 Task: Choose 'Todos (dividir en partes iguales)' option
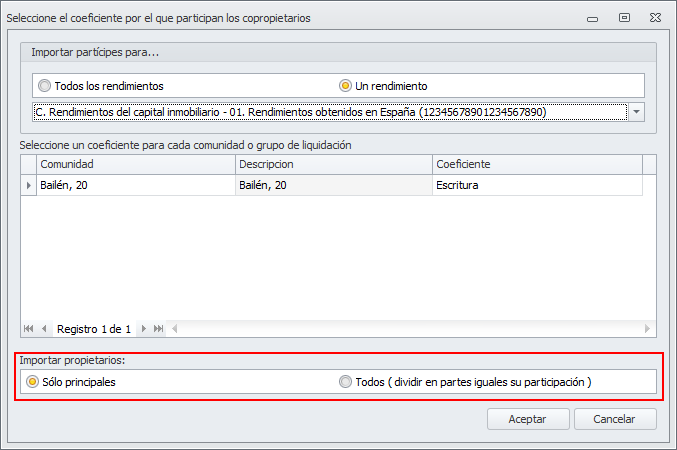pyautogui.click(x=465, y=382)
